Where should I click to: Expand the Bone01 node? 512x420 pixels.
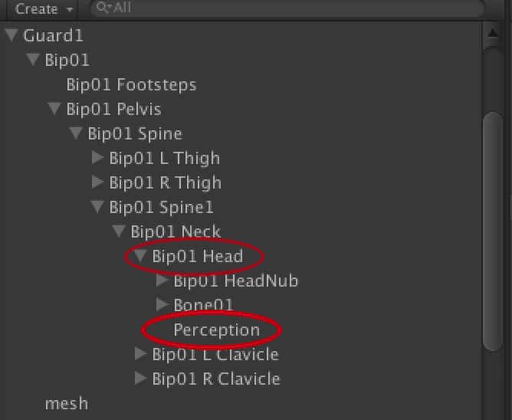pyautogui.click(x=162, y=305)
